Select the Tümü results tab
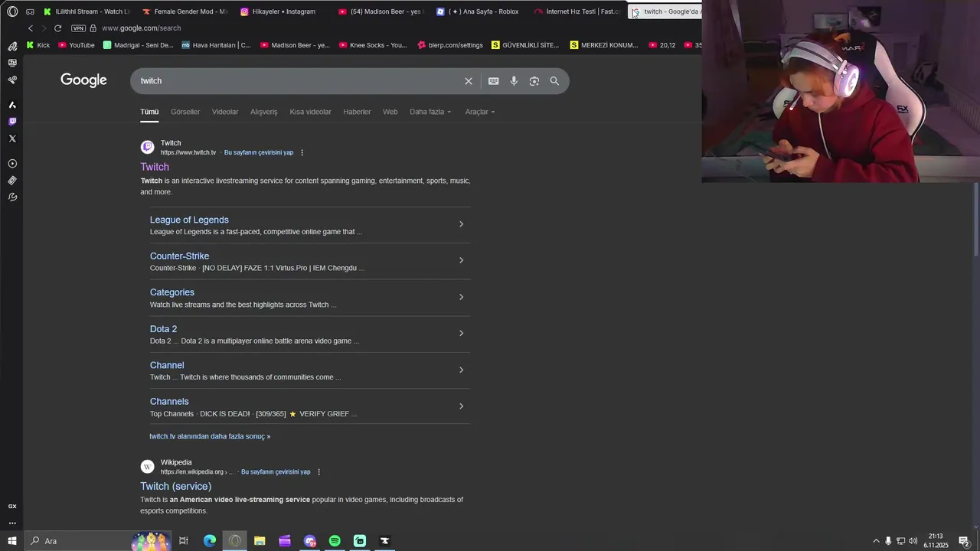This screenshot has width=980, height=551. pyautogui.click(x=149, y=112)
